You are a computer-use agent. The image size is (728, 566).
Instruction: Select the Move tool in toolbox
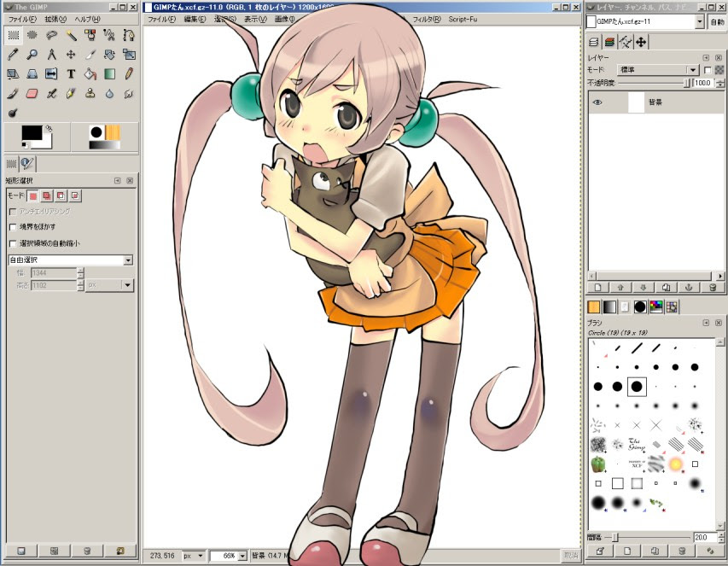[71, 55]
